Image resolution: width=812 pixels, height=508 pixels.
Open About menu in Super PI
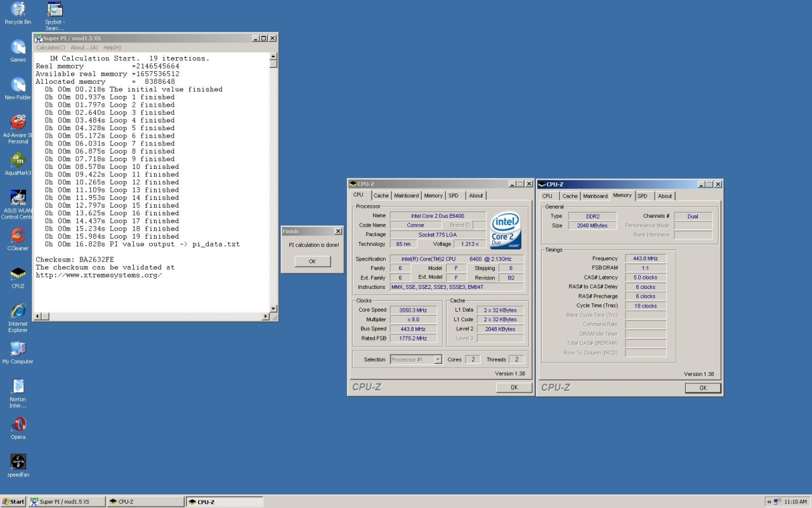tap(84, 48)
